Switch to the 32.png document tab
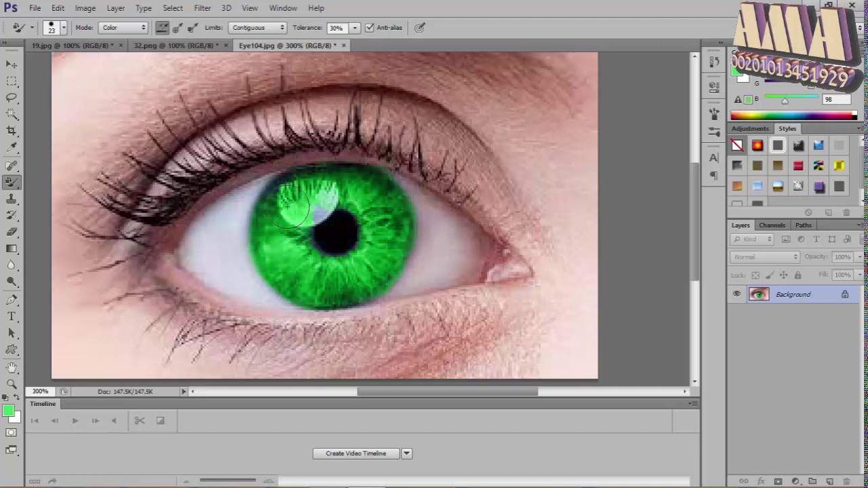Screen dimensions: 868x488 tap(176, 45)
